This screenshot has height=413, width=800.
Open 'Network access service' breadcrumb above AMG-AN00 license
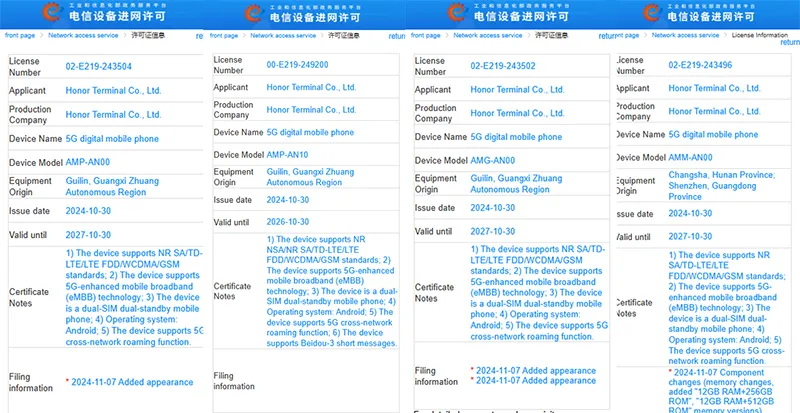point(488,35)
